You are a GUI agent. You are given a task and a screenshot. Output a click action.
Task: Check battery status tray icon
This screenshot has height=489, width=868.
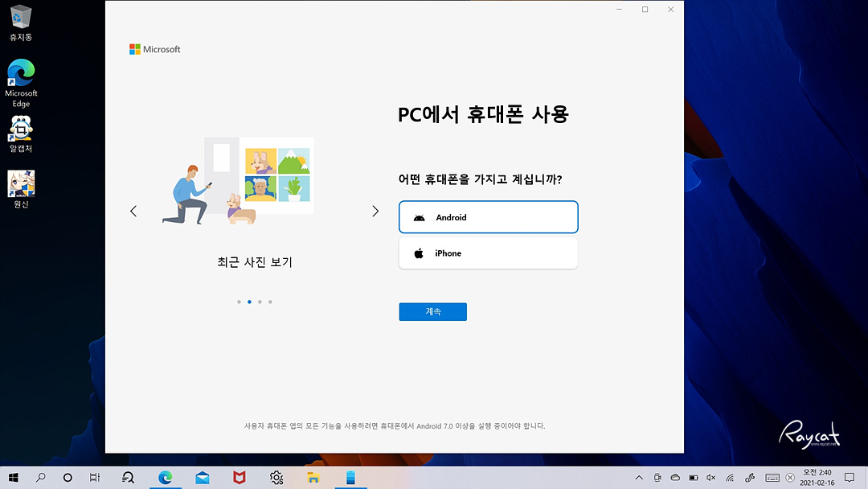693,478
